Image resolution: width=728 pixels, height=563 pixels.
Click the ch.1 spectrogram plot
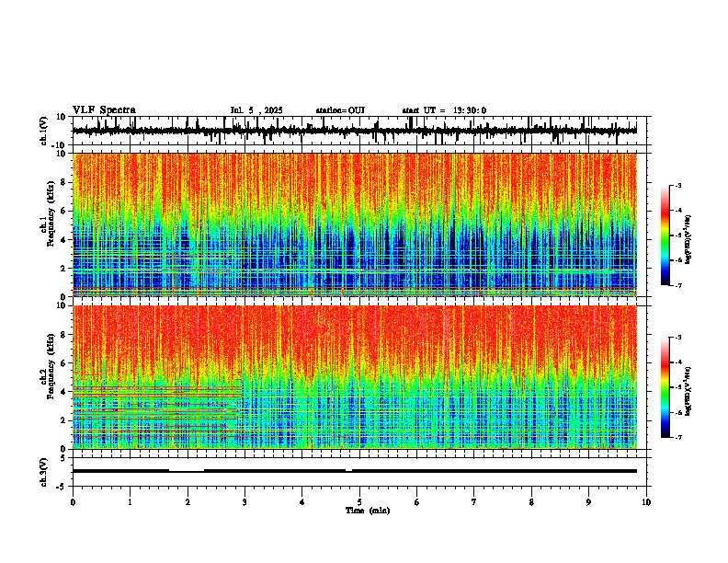[x=355, y=224]
